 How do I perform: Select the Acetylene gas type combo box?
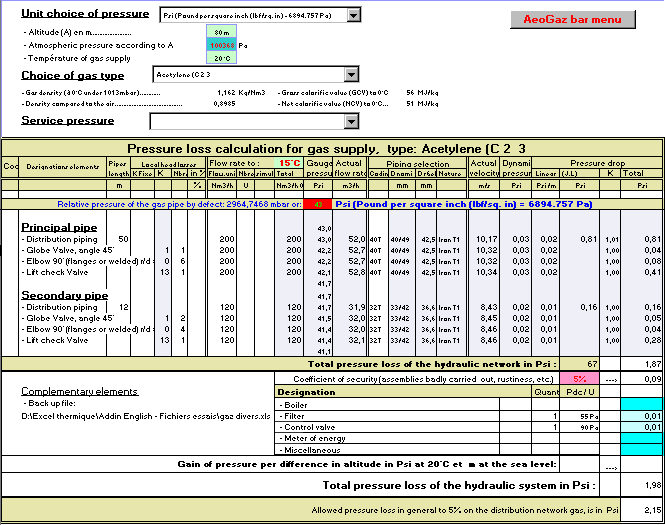click(x=256, y=75)
